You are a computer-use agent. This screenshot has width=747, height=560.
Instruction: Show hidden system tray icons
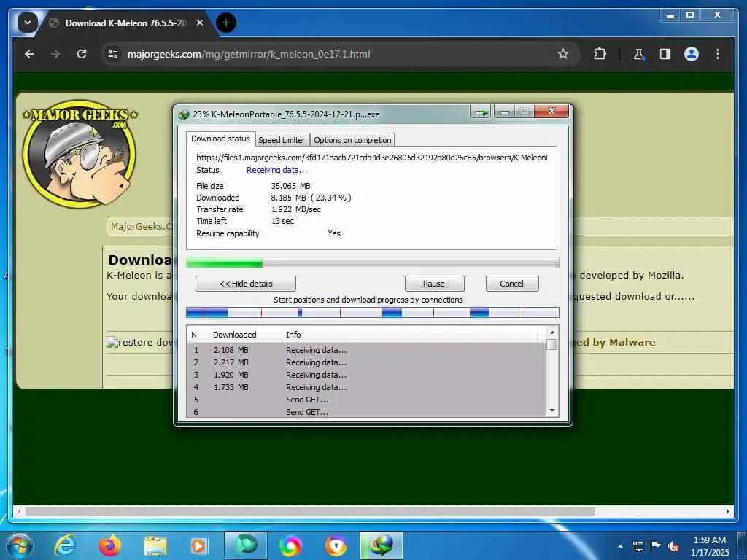620,546
